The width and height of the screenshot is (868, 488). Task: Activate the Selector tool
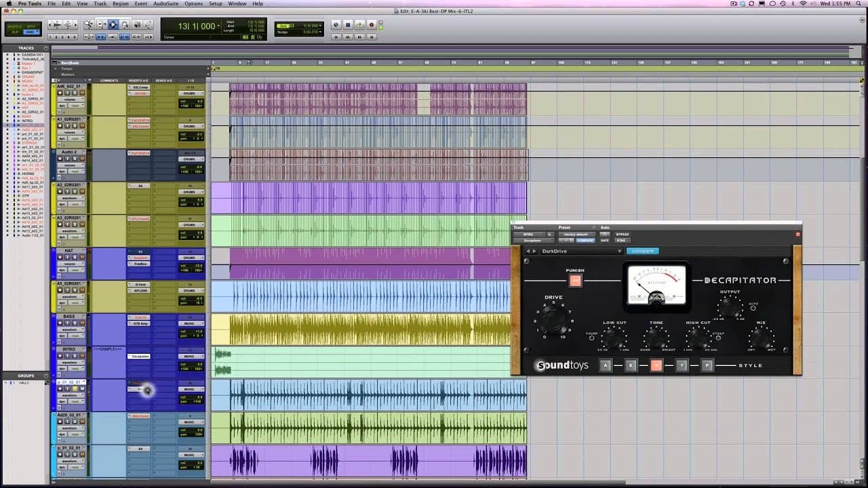pyautogui.click(x=113, y=25)
